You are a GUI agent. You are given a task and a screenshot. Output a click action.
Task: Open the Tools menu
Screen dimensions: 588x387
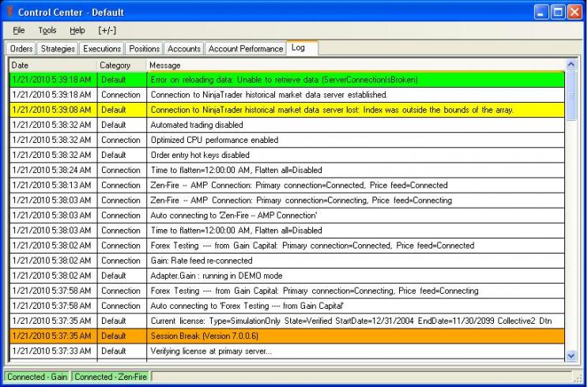point(47,30)
